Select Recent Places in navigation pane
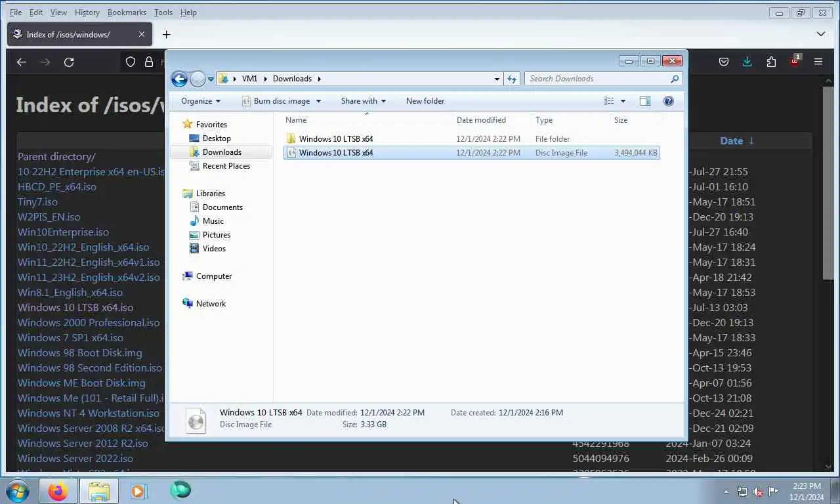 tap(226, 166)
